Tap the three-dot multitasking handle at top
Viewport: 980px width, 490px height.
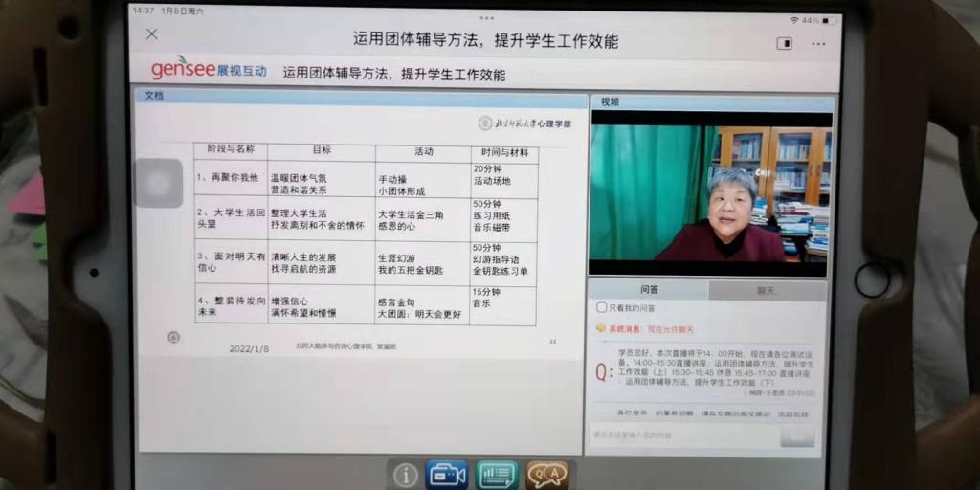pyautogui.click(x=487, y=17)
